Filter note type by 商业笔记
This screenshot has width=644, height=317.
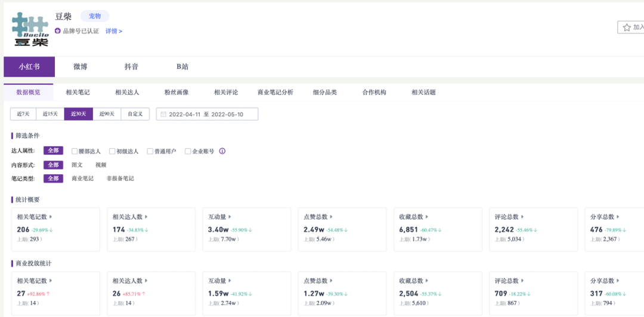[x=82, y=178]
